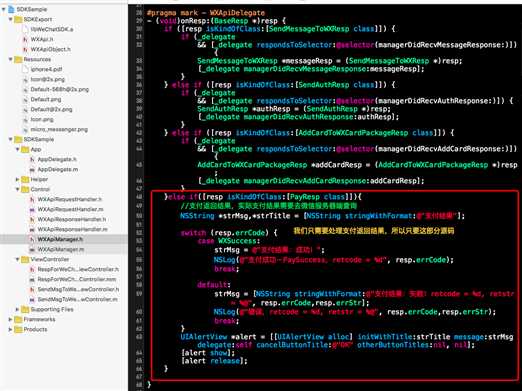Click the h icon beside SendMsgToWe...ewController.h
This screenshot has width=522, height=391.
(32, 289)
